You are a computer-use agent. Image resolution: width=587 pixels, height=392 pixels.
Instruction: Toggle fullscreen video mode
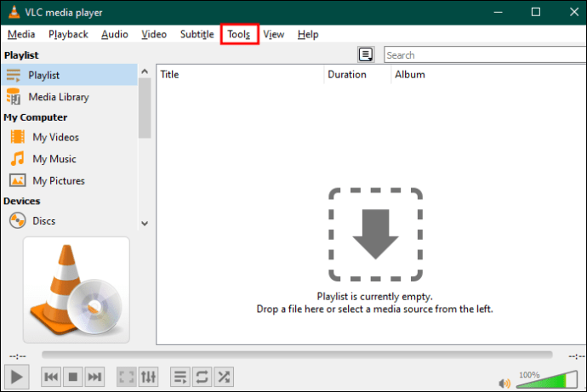126,377
